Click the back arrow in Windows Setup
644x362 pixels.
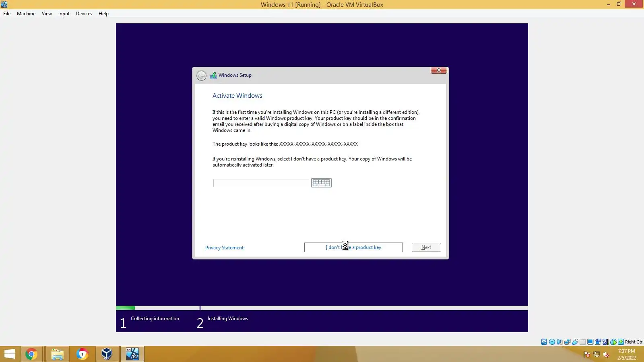point(201,75)
